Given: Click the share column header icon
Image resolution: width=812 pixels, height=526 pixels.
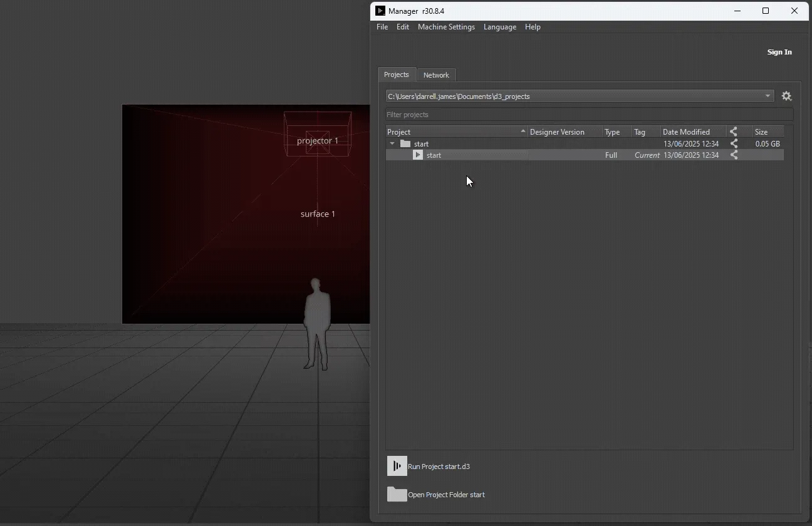Looking at the screenshot, I should (734, 131).
